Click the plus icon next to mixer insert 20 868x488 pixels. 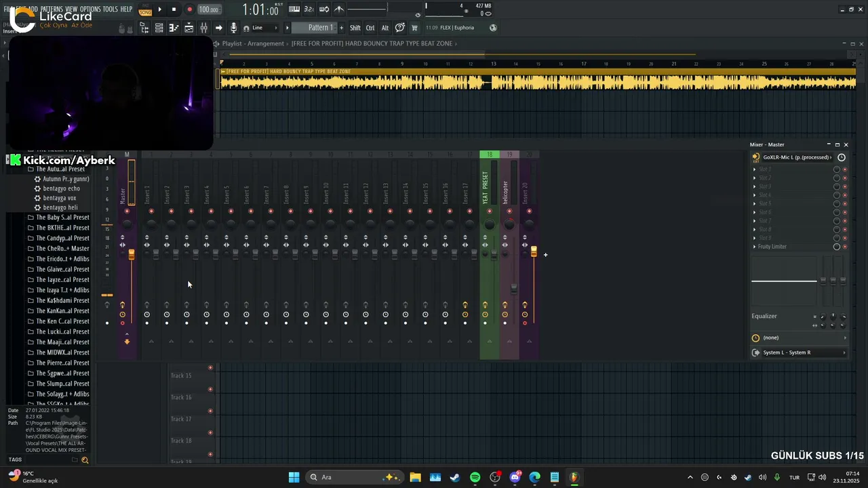point(545,255)
